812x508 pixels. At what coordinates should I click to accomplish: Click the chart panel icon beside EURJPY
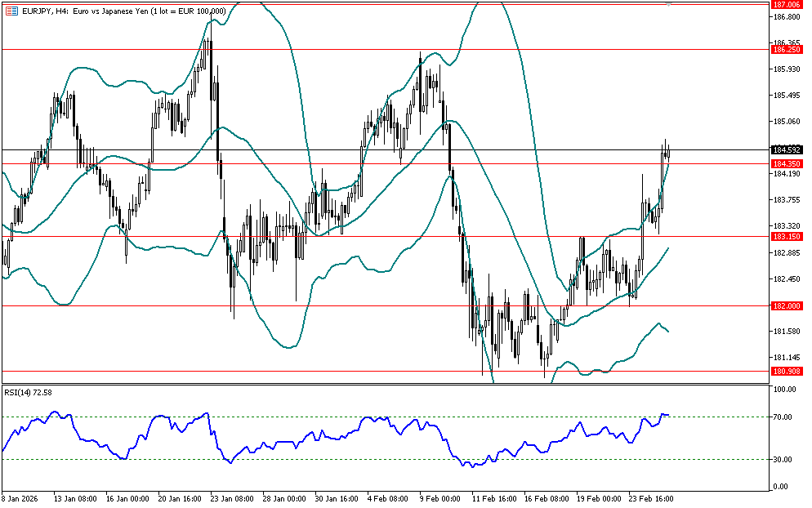(10, 10)
